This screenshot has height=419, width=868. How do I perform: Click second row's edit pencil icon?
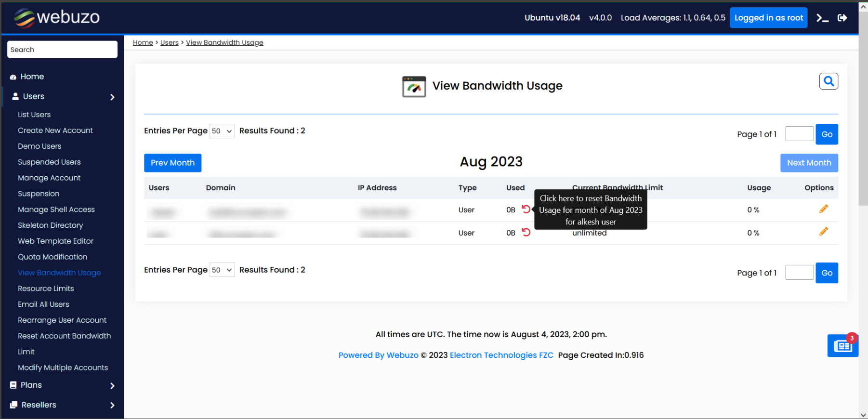coord(823,232)
